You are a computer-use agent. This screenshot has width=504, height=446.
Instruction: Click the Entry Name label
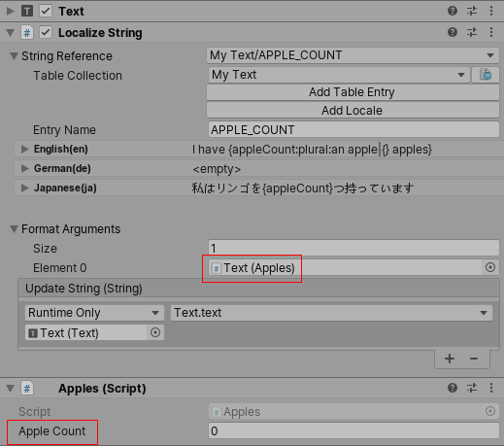(x=64, y=130)
